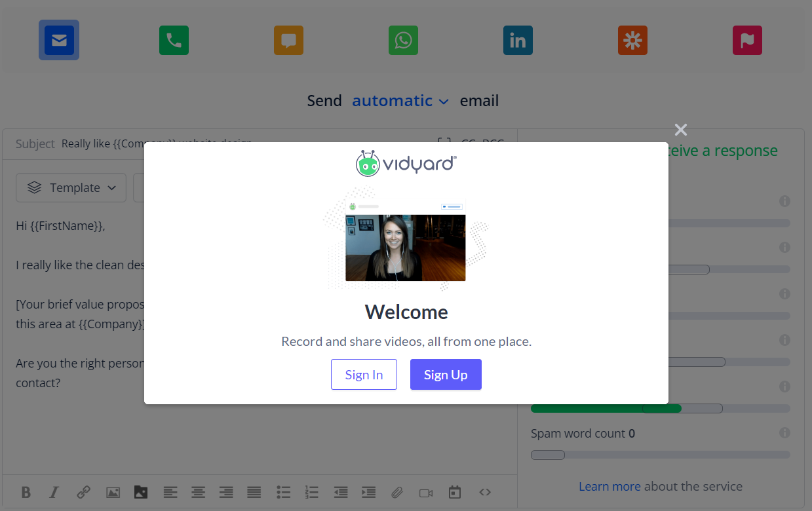Click the Spam word count progress bar

[x=660, y=455]
